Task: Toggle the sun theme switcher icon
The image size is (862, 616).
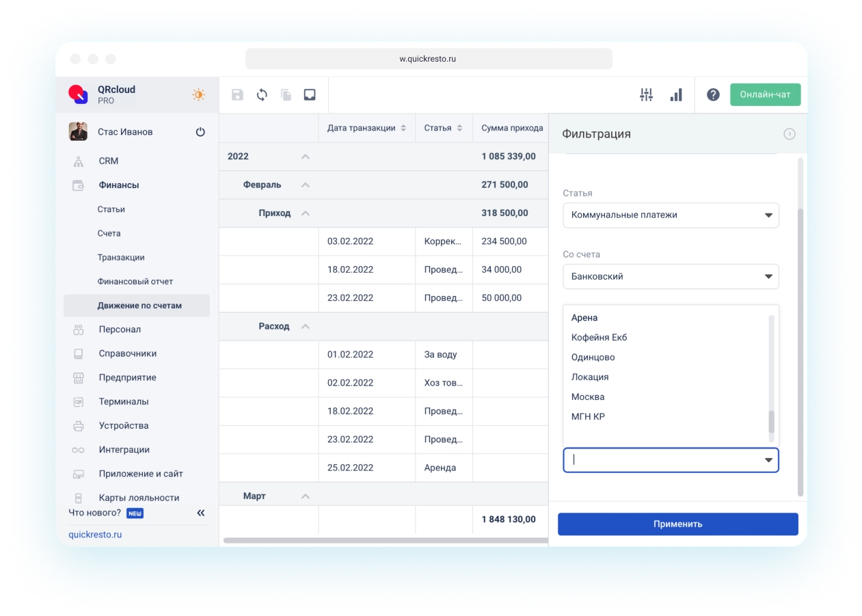Action: click(x=198, y=95)
